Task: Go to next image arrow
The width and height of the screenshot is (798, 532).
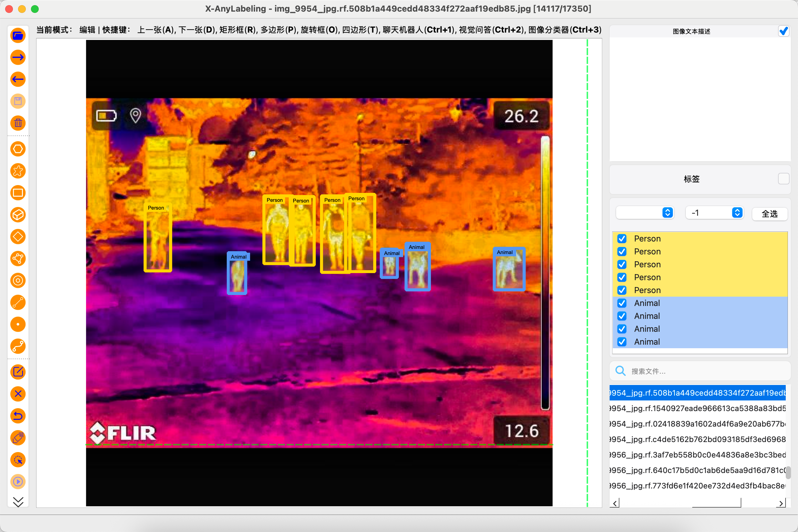Action: point(18,57)
